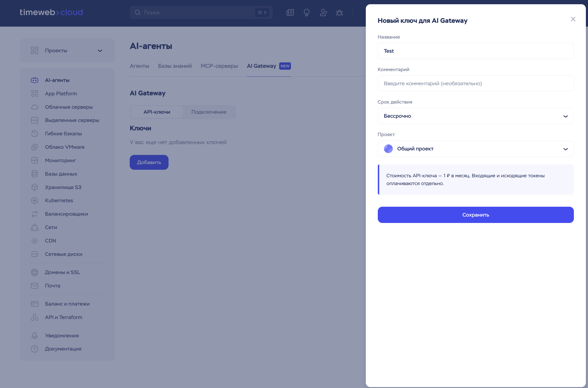Open the MCP-серверы tab

tap(219, 66)
